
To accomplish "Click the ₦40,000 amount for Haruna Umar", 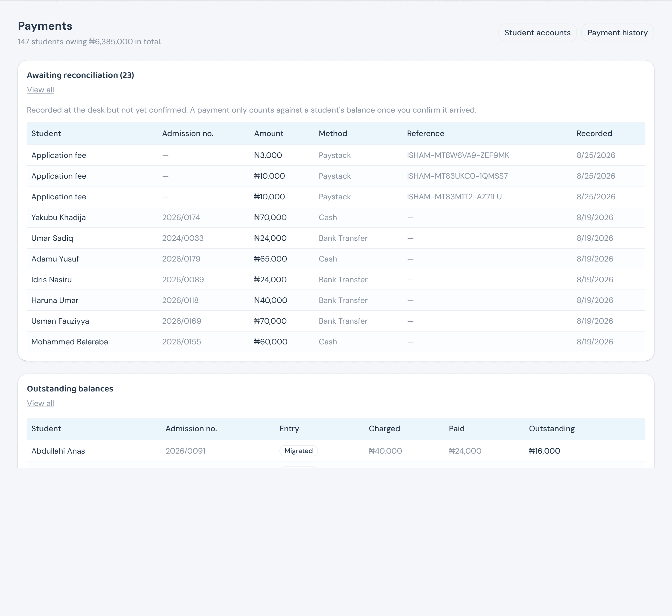I will click(271, 300).
